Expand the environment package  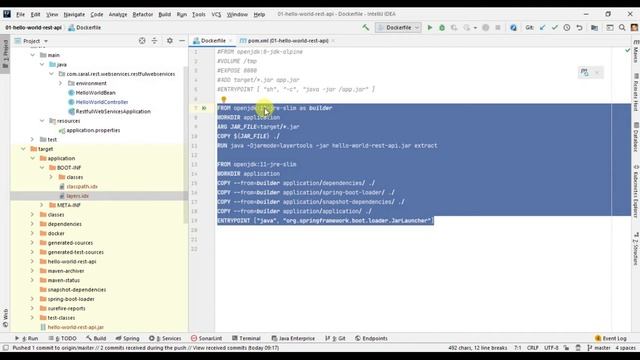tap(60, 83)
